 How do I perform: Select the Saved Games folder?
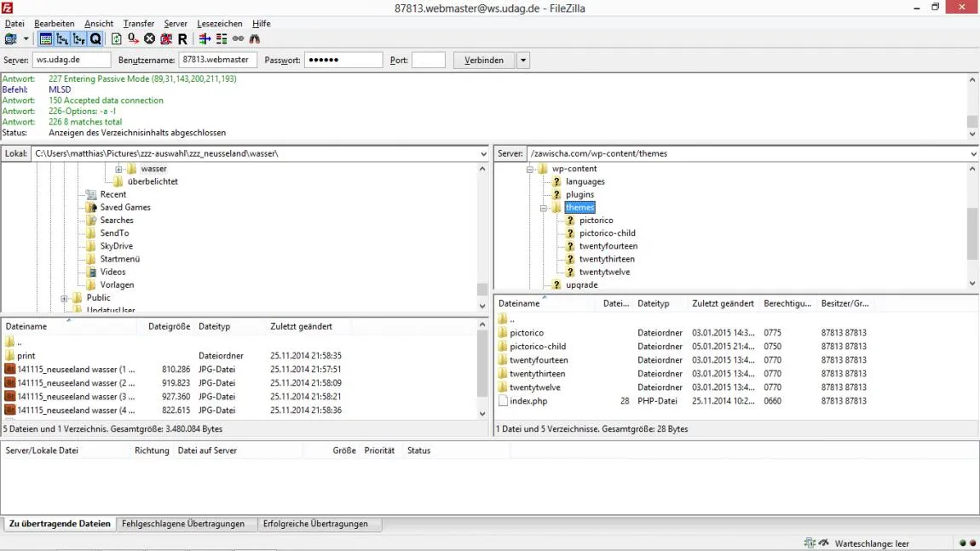click(x=125, y=208)
